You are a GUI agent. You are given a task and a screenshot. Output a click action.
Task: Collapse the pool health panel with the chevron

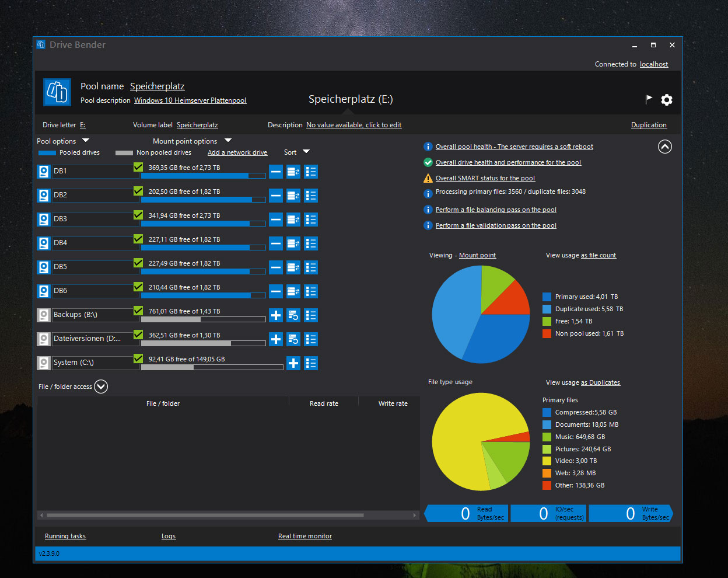pos(665,147)
